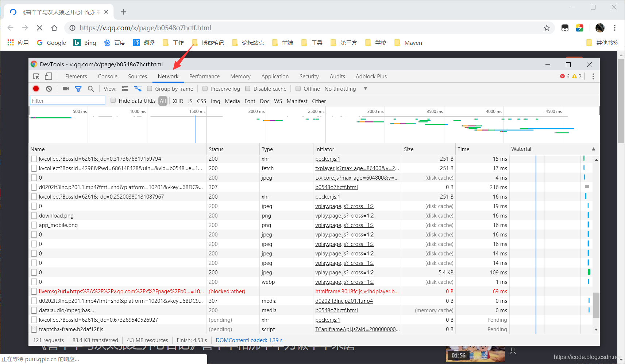625x364 pixels.
Task: Open the Maven bookmark folder
Action: click(x=408, y=43)
